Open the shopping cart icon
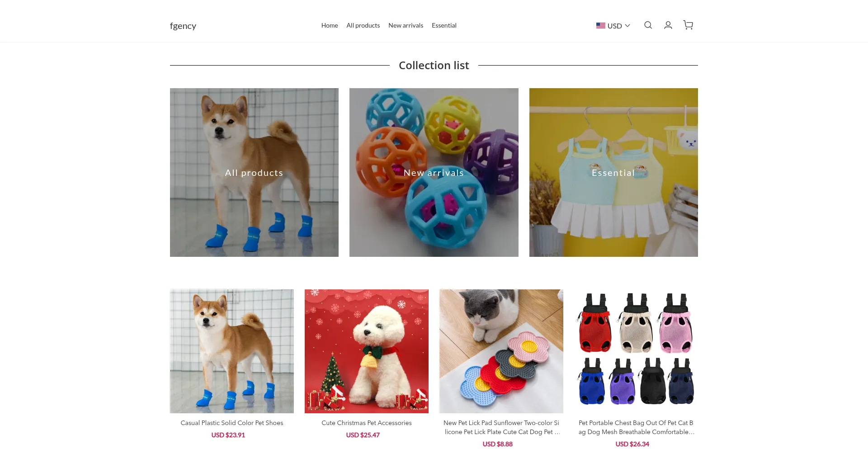Screen dimensions: 868x449 pyautogui.click(x=688, y=25)
